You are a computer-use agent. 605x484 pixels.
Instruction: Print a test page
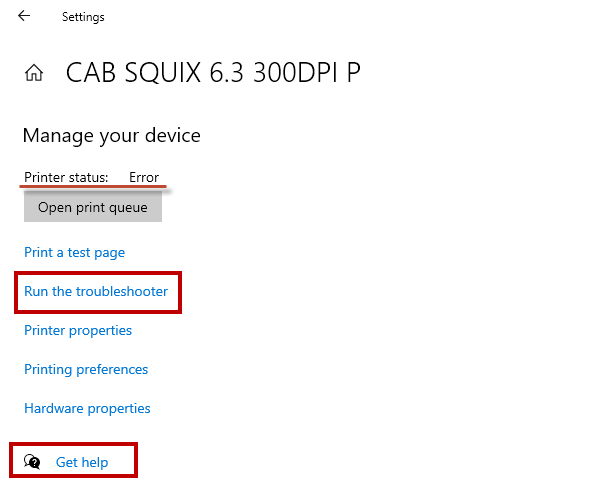(75, 253)
